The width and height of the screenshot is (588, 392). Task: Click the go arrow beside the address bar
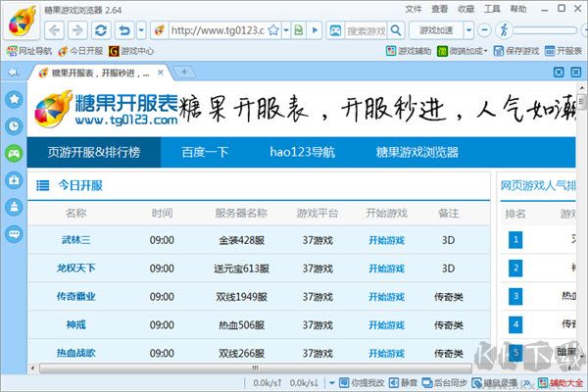pos(315,30)
